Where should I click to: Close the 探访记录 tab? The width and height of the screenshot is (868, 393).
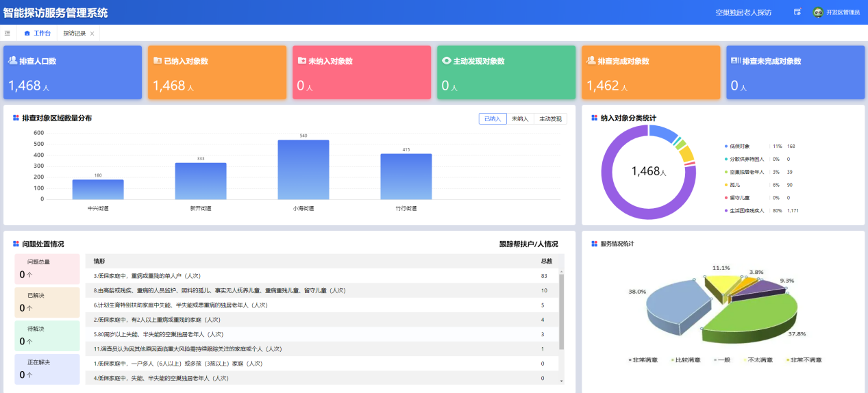92,33
